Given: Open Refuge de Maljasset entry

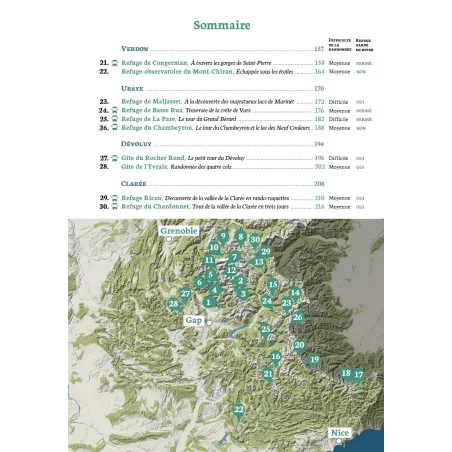Looking at the screenshot, I should [151, 101].
